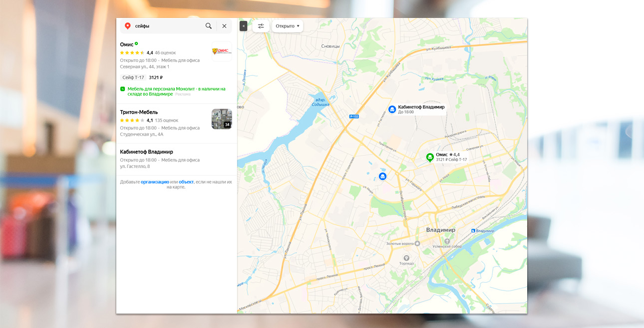Click the unlabeled blue map marker
Image resolution: width=644 pixels, height=328 pixels.
tap(382, 176)
